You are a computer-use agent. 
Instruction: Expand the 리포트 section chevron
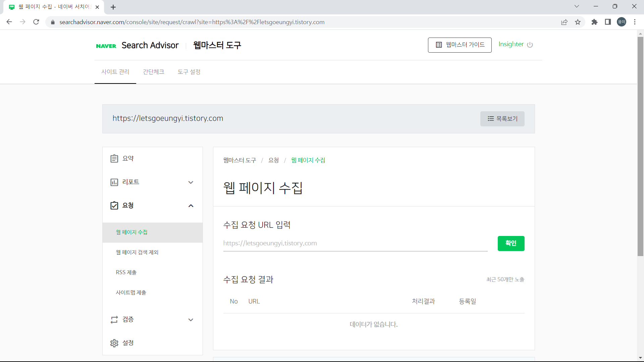pos(191,182)
